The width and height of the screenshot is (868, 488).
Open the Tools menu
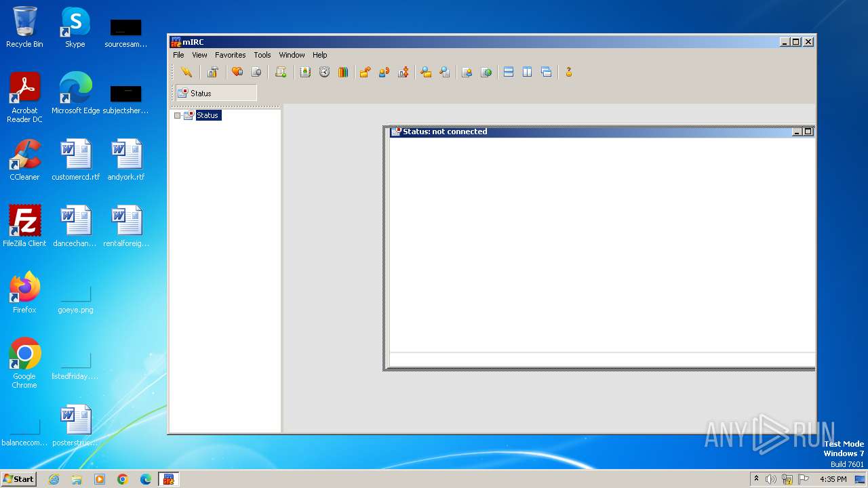click(x=262, y=55)
